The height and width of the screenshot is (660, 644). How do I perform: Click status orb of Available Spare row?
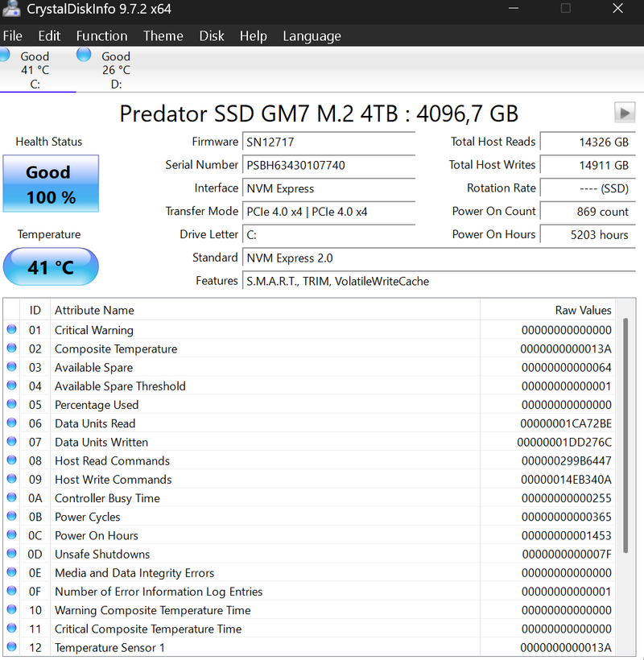12,366
